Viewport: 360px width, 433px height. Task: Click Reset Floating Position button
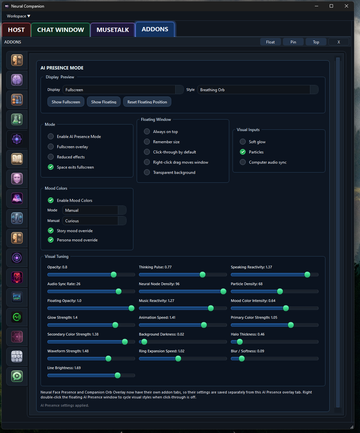pyautogui.click(x=147, y=102)
